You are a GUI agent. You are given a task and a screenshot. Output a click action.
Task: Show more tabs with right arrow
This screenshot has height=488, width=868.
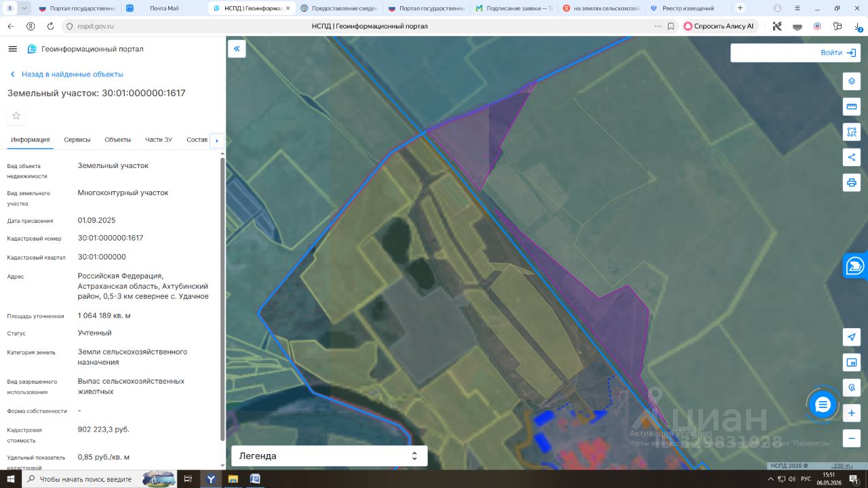click(x=217, y=141)
